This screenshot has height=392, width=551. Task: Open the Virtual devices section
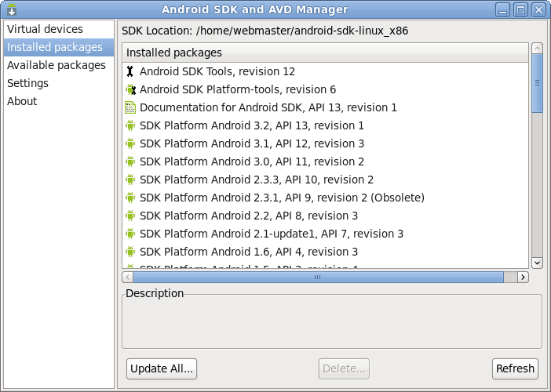click(59, 29)
